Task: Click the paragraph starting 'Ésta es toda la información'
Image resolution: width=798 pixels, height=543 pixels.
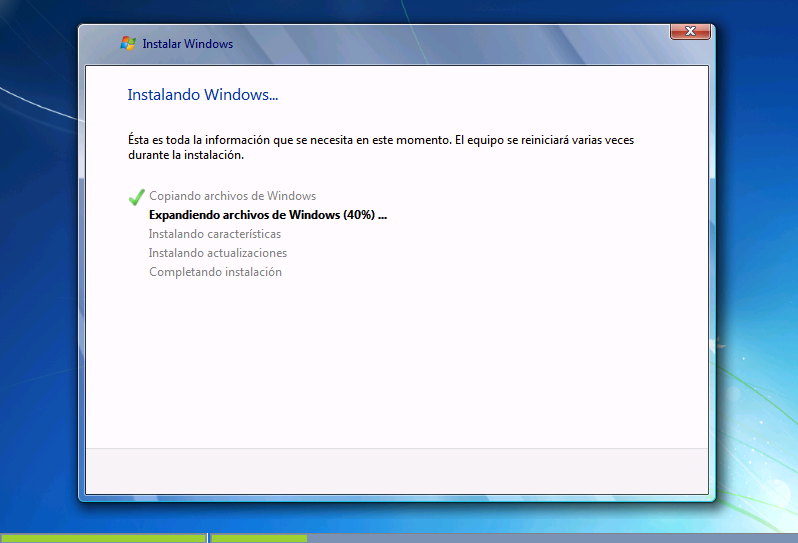Action: [x=381, y=147]
